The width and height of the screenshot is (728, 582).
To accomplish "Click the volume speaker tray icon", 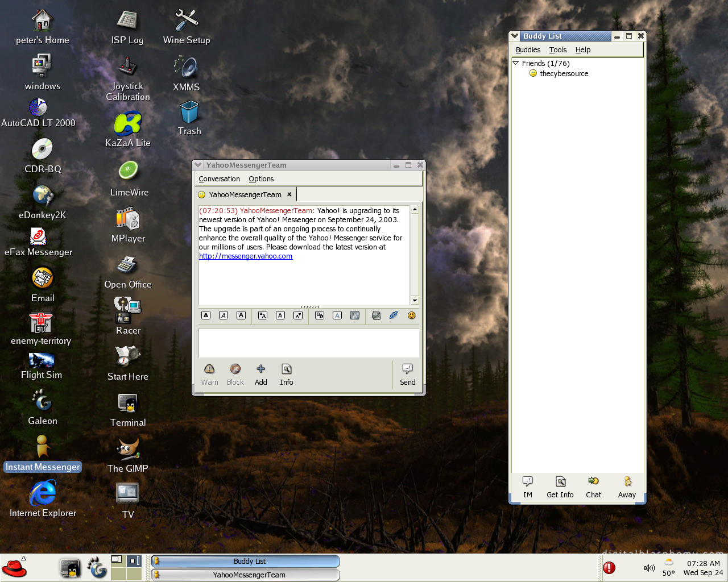I will (649, 568).
